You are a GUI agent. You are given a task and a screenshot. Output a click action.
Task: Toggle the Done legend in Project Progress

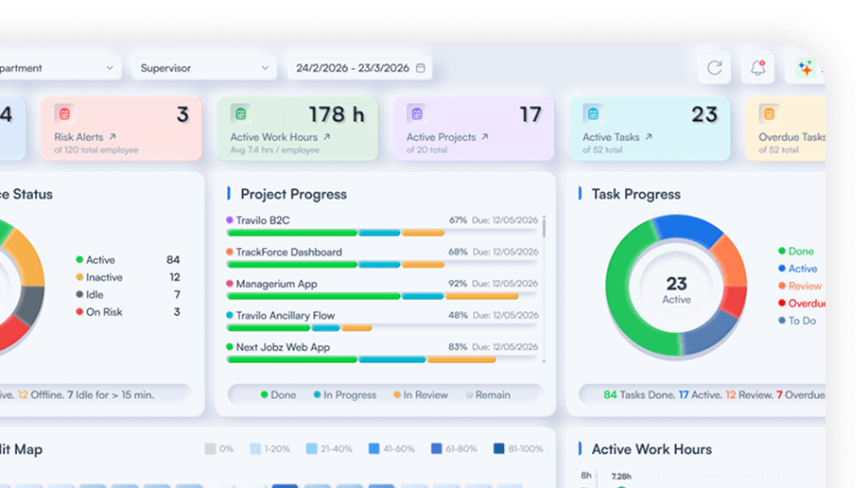click(278, 395)
